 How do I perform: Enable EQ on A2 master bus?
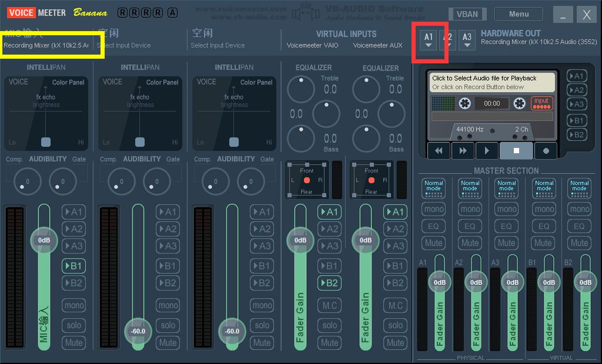pos(470,226)
